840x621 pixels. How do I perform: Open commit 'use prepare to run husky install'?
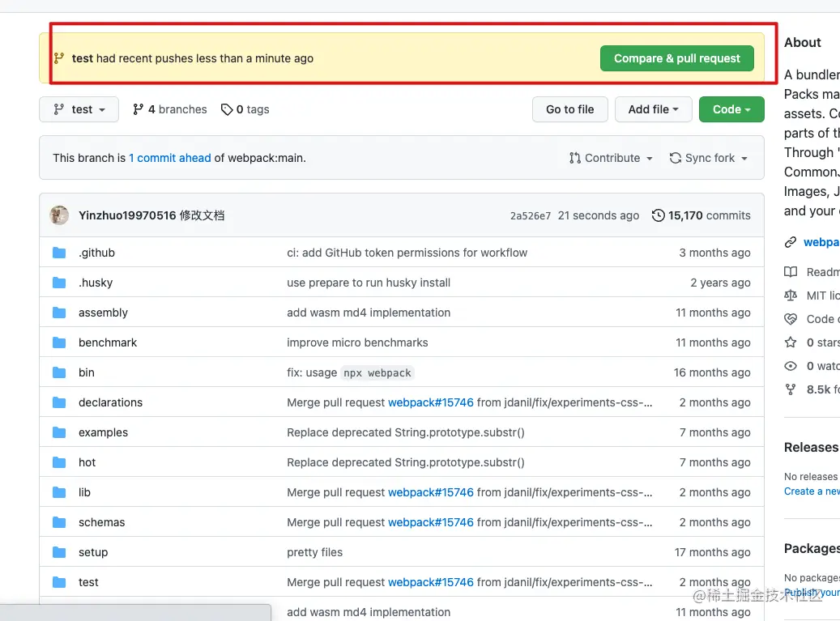click(x=369, y=283)
